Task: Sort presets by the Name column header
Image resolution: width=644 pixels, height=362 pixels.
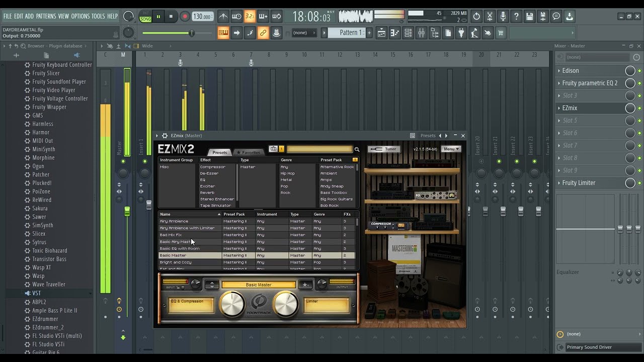Action: point(190,214)
